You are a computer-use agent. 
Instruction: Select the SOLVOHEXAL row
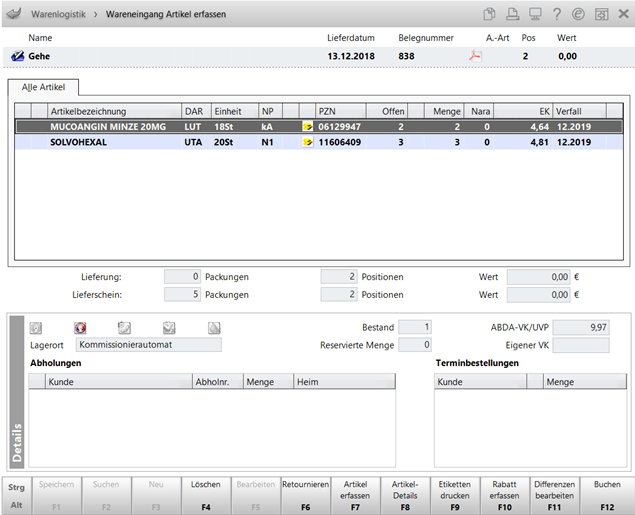click(x=319, y=142)
